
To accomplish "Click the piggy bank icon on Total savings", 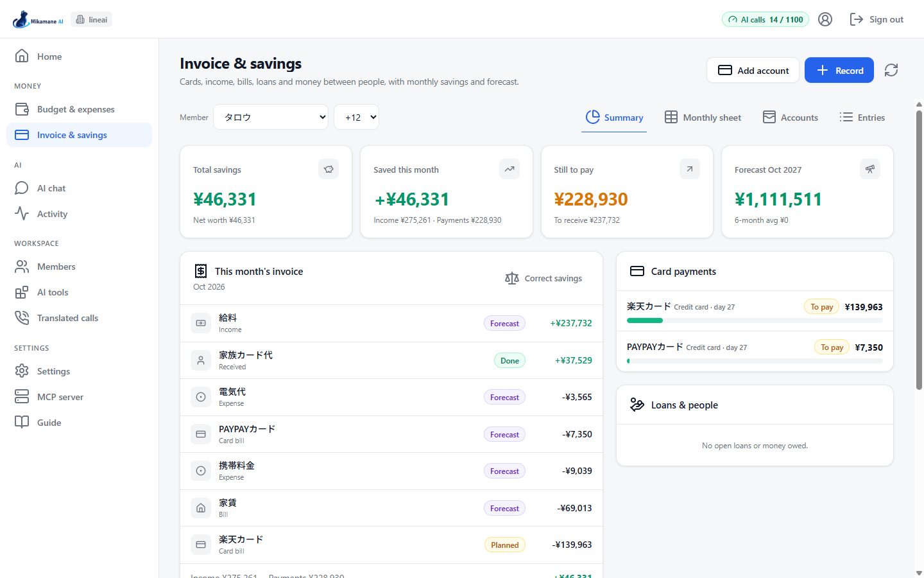I will (x=329, y=170).
